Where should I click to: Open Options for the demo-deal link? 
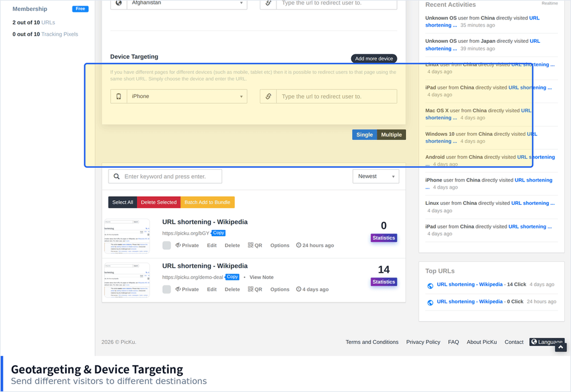pos(280,289)
